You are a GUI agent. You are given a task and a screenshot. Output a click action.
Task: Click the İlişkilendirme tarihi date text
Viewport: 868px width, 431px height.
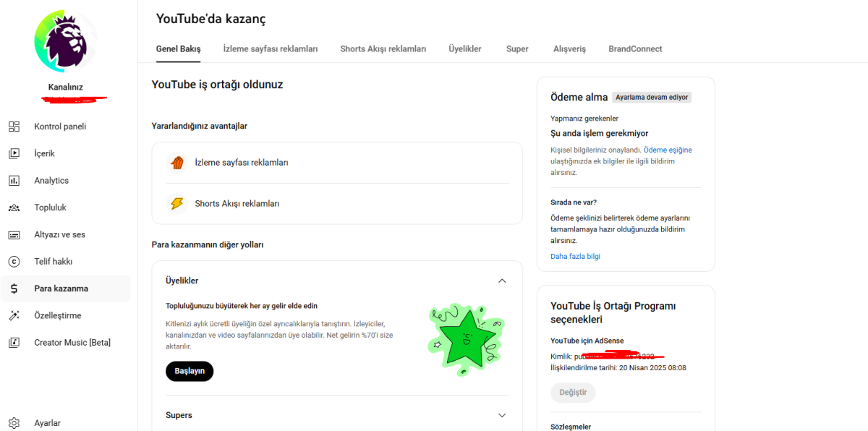pyautogui.click(x=618, y=368)
